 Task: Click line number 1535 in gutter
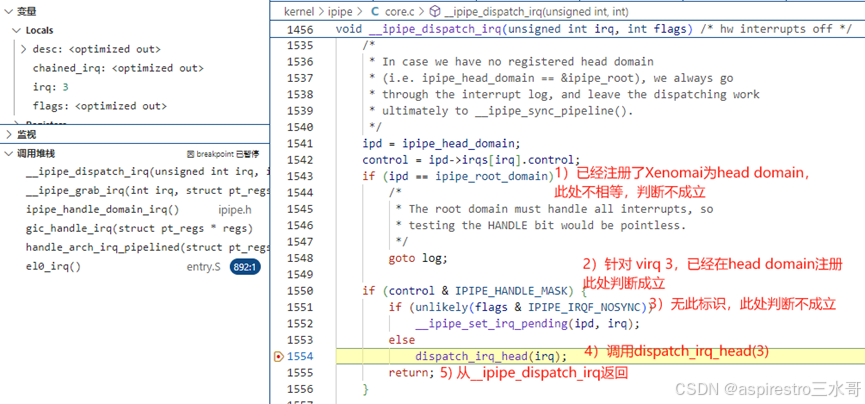[x=300, y=45]
